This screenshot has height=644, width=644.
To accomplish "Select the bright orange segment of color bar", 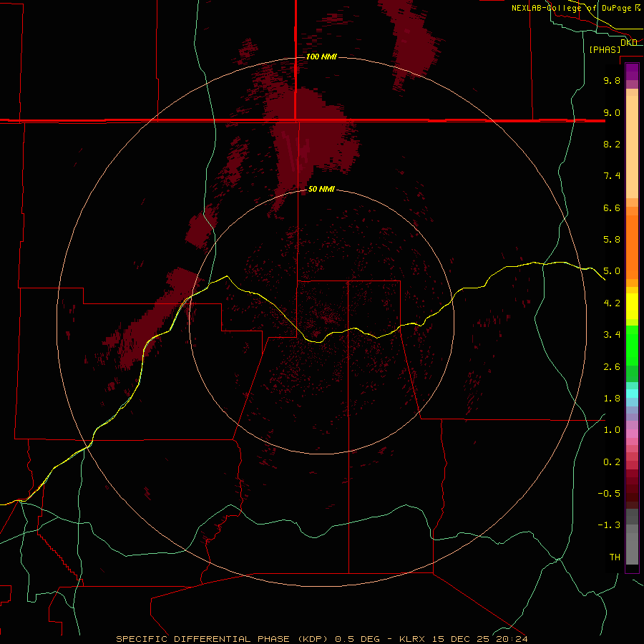I will (632, 248).
